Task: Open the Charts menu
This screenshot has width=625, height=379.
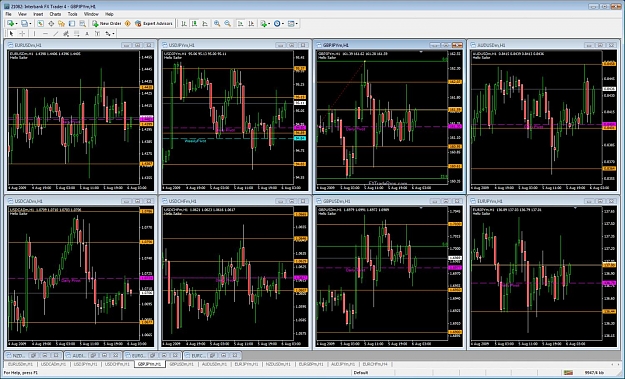Action: tap(55, 14)
